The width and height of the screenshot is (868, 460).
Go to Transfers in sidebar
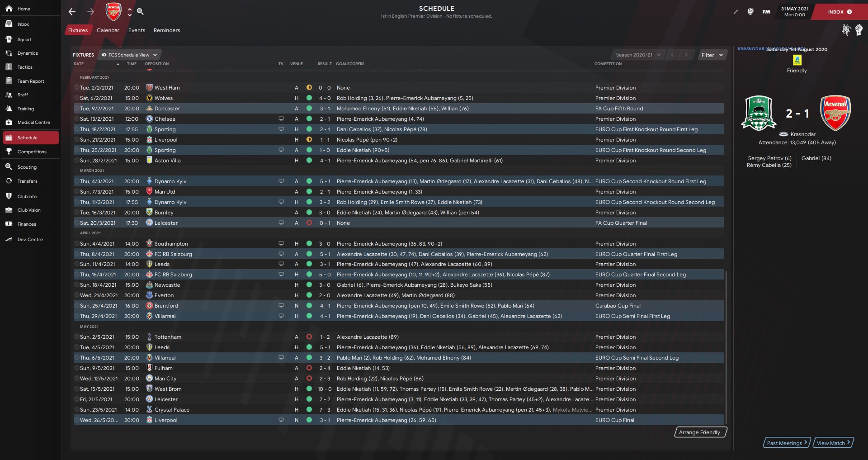tap(27, 181)
